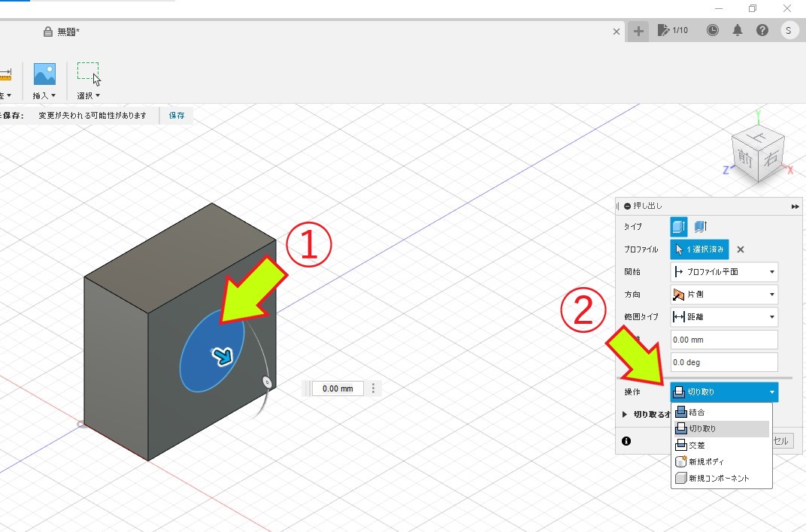Open the notifications bell

tap(737, 30)
